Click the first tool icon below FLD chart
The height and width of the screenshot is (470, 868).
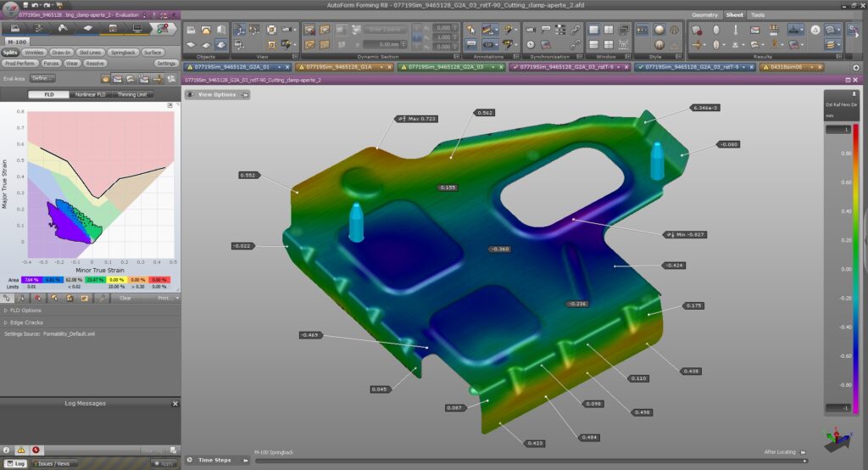7,298
